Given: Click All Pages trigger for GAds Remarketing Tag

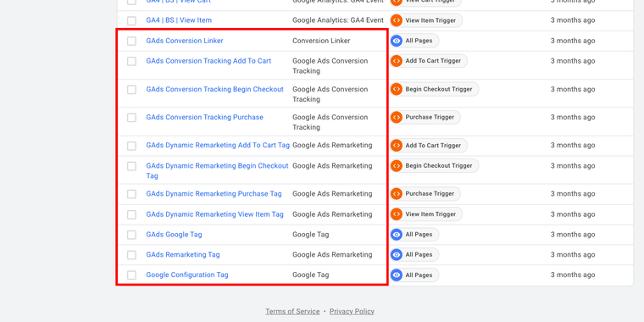Looking at the screenshot, I should [x=414, y=255].
